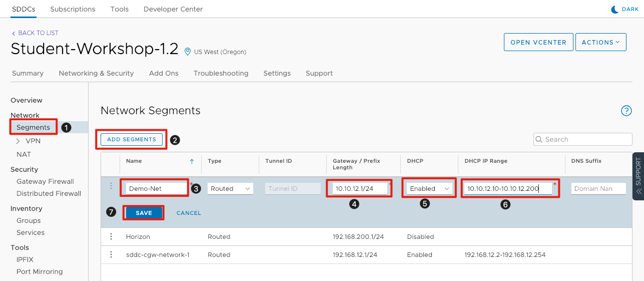The width and height of the screenshot is (644, 281).
Task: Switch to the Networking & Security tab
Action: pos(96,73)
